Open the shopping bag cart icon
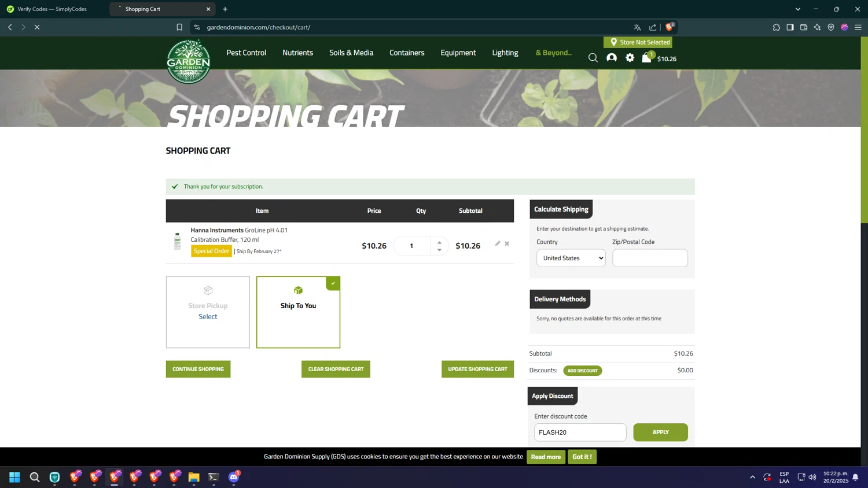Image resolution: width=868 pixels, height=488 pixels. 647,57
